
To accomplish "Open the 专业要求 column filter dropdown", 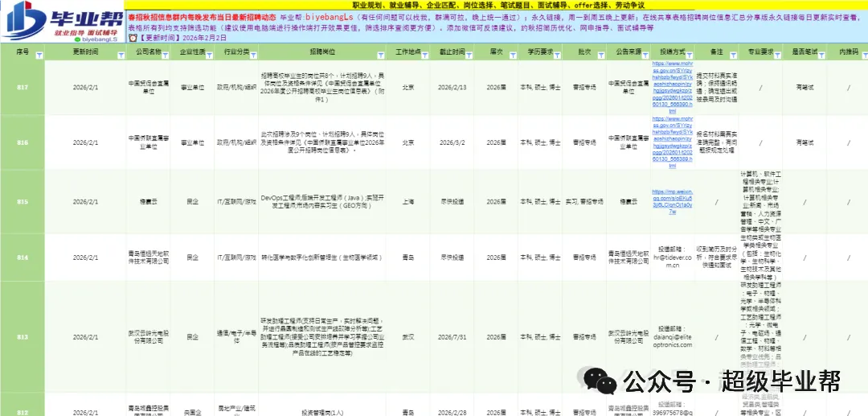I will point(777,56).
